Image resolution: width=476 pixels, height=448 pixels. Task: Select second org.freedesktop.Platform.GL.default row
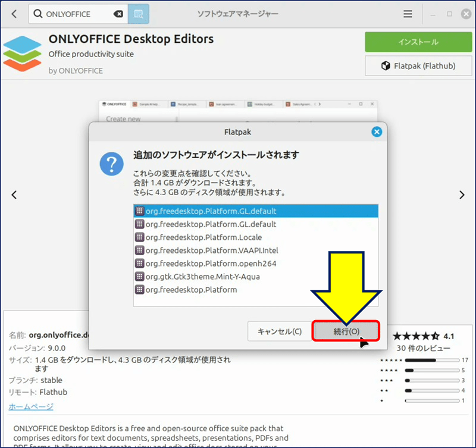(256, 224)
